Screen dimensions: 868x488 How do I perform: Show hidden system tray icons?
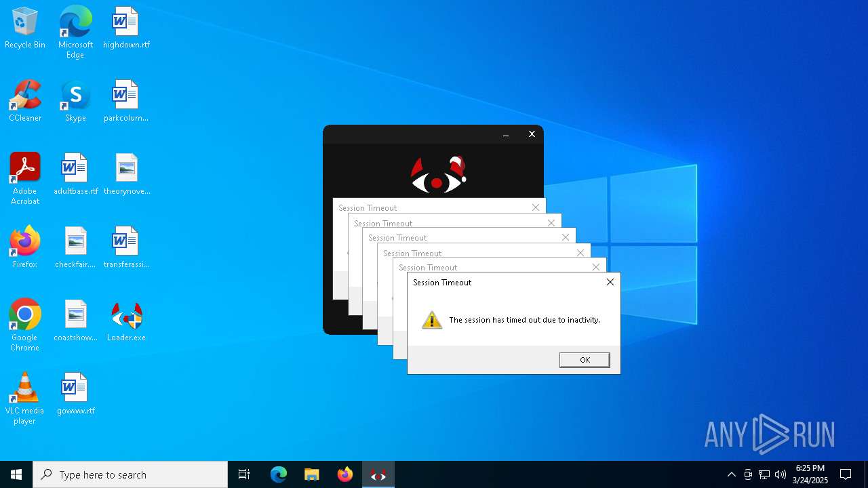(x=731, y=474)
